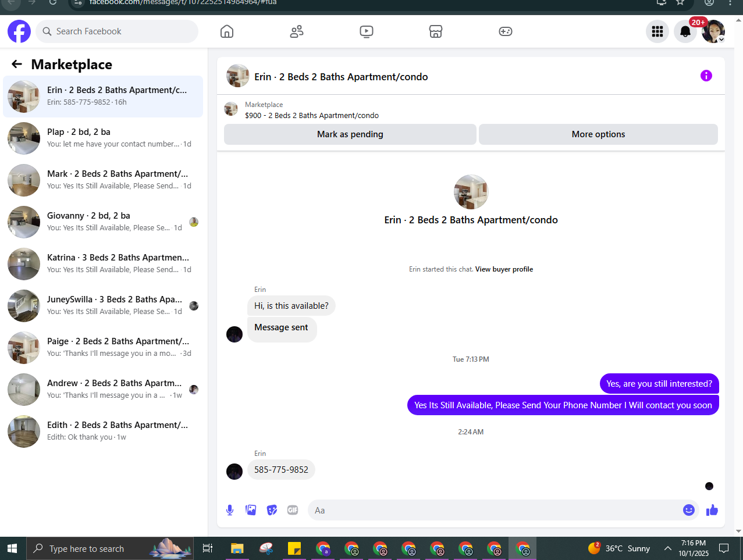Click JuneySwilla's read receipt avatar
The width and height of the screenshot is (743, 560).
(x=194, y=306)
